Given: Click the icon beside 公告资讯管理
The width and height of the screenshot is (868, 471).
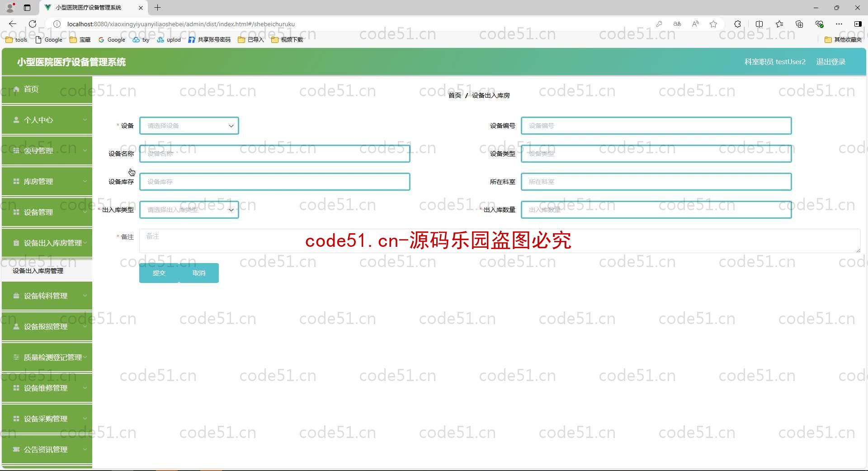Looking at the screenshot, I should pyautogui.click(x=16, y=449).
